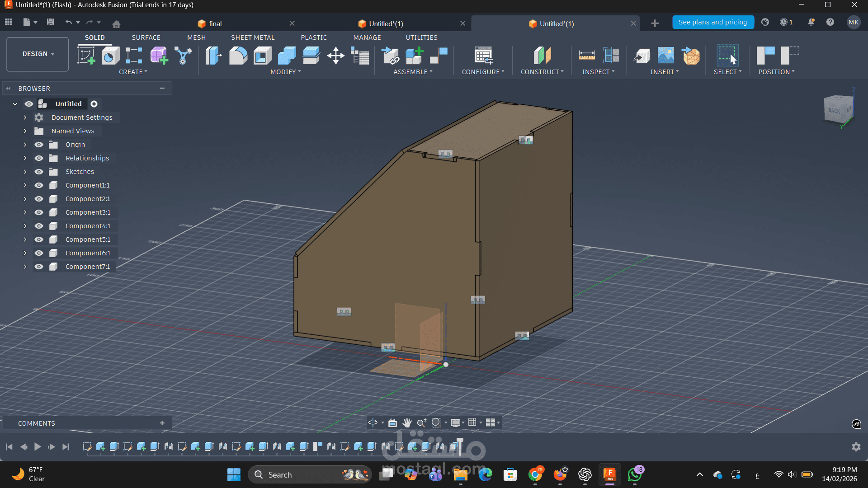Select the Fillet tool

[238, 56]
